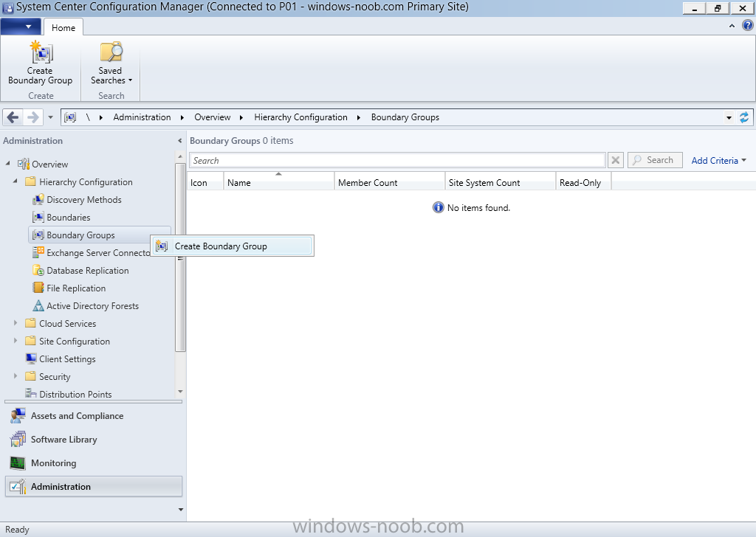
Task: Expand the Site Configuration node
Action: [16, 341]
